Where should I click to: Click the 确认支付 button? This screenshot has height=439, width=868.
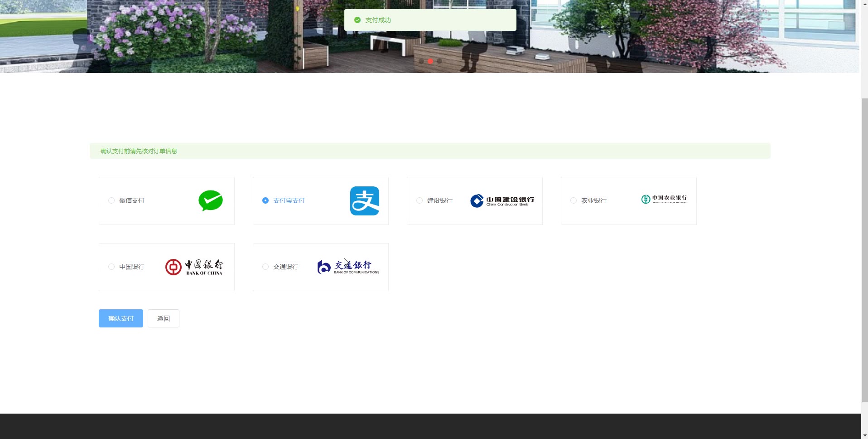pyautogui.click(x=121, y=318)
